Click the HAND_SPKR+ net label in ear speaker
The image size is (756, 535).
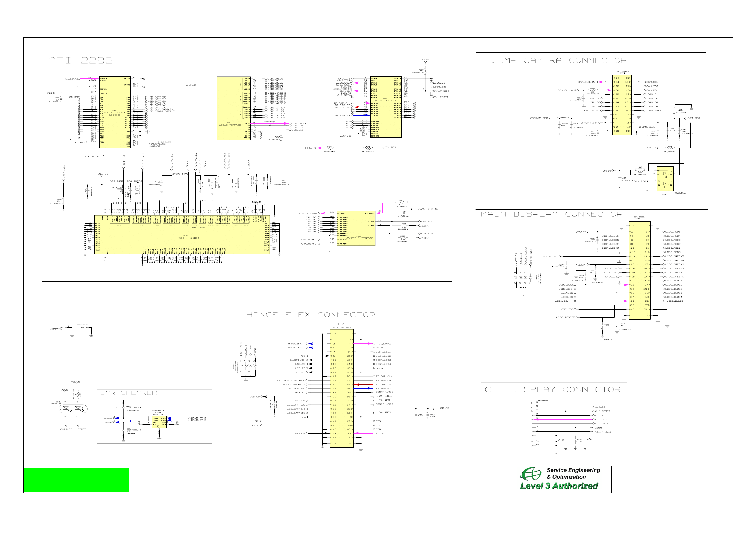pos(199,418)
